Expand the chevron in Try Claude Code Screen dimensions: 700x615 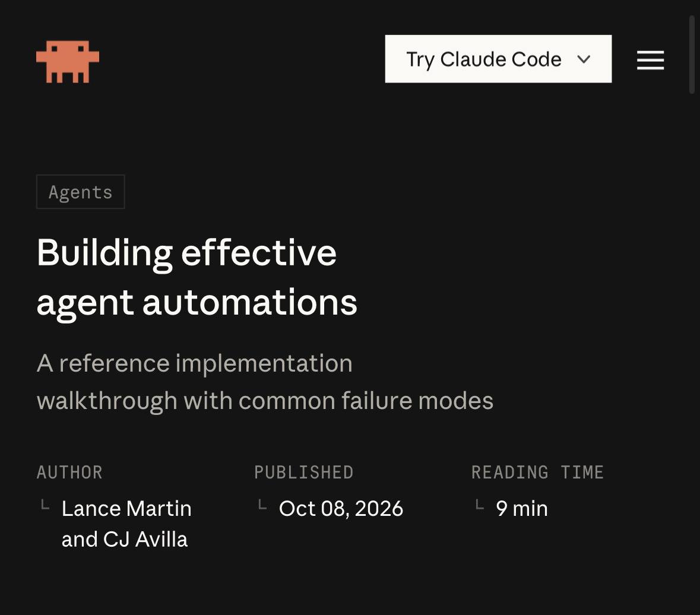pyautogui.click(x=584, y=59)
